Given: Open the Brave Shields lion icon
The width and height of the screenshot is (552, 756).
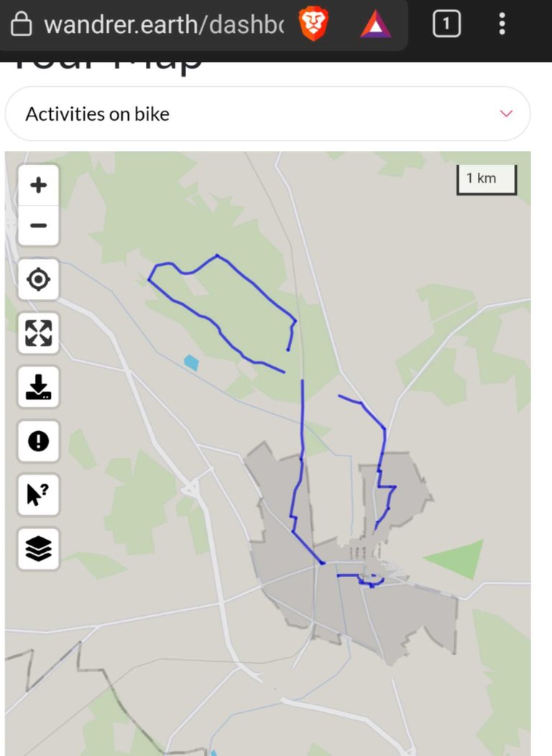Looking at the screenshot, I should [313, 24].
